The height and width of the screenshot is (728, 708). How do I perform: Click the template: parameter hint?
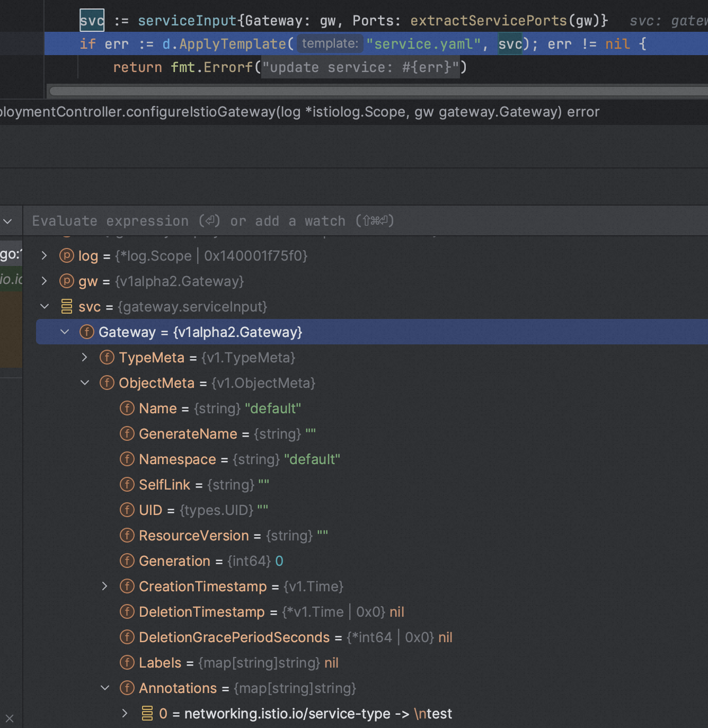pyautogui.click(x=330, y=43)
